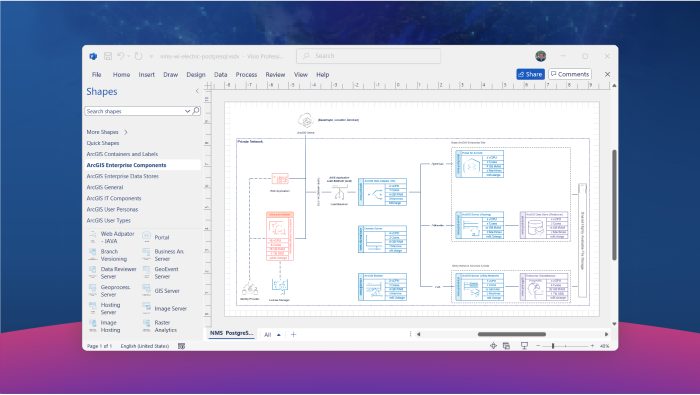700x395 pixels.
Task: Click the macro recording status bar icon
Action: [181, 346]
